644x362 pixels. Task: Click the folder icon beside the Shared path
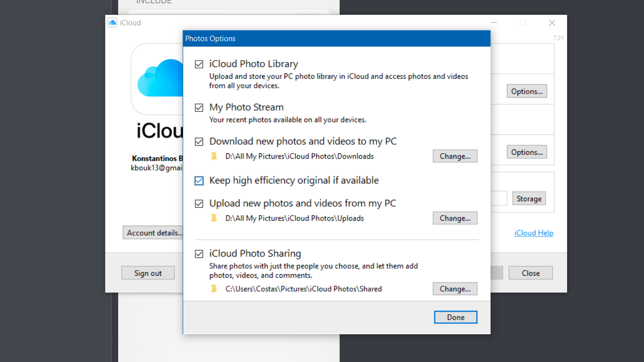point(214,289)
